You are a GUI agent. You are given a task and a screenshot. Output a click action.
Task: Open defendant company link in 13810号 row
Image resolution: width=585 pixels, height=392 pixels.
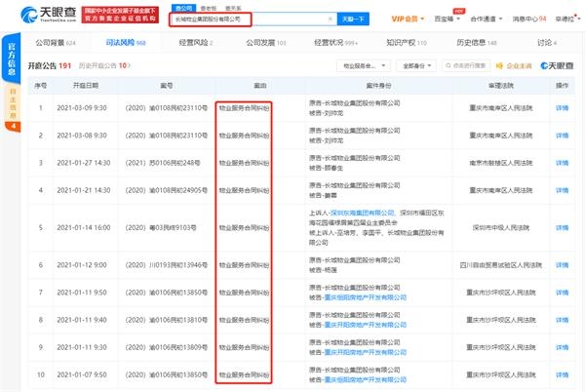click(366, 325)
